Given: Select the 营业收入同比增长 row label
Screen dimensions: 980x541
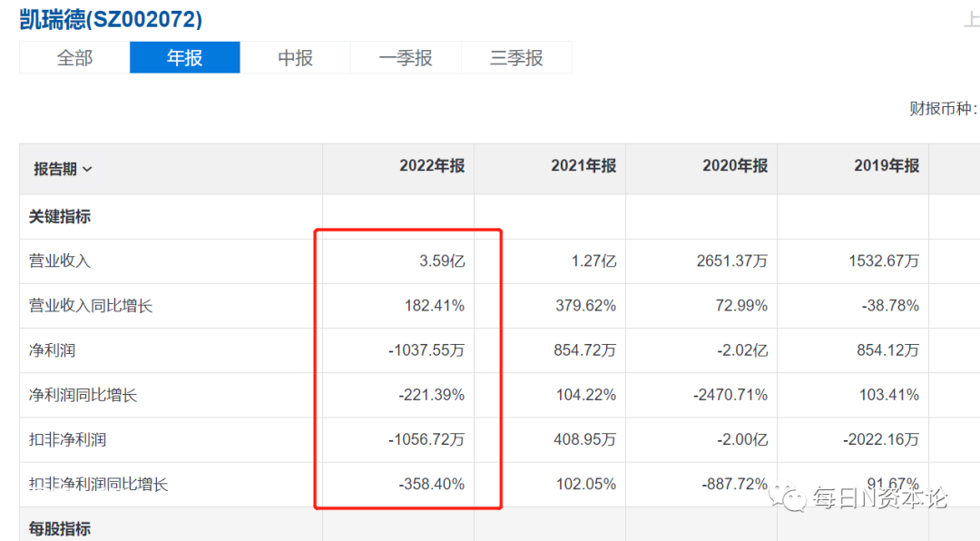Looking at the screenshot, I should (x=91, y=306).
